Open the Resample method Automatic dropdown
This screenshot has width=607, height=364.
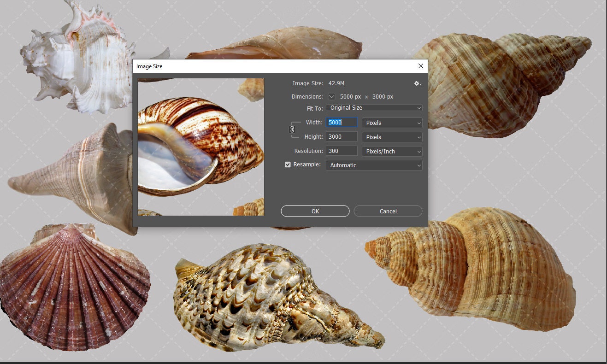tap(373, 165)
